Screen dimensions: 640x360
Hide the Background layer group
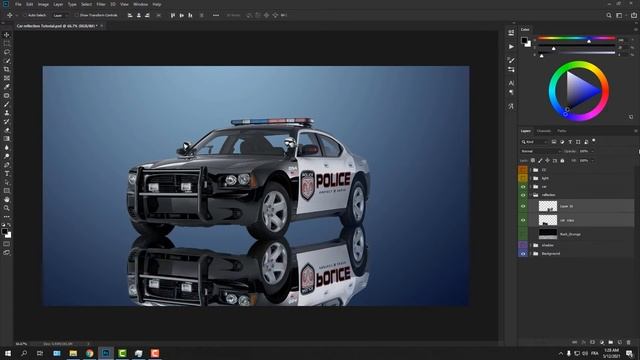[x=523, y=253]
